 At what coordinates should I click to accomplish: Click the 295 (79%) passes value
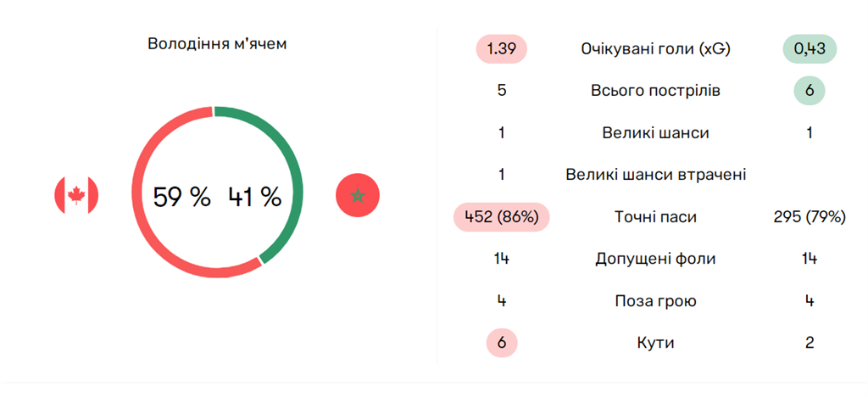(810, 216)
